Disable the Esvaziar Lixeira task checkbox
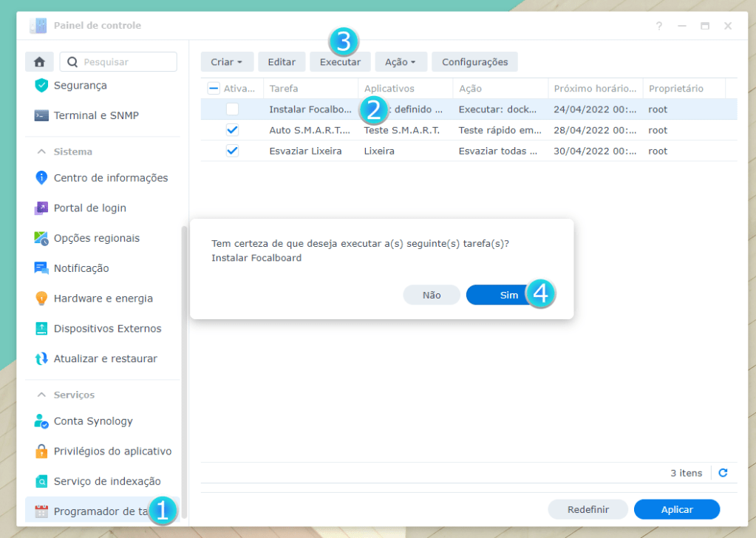 (x=232, y=151)
